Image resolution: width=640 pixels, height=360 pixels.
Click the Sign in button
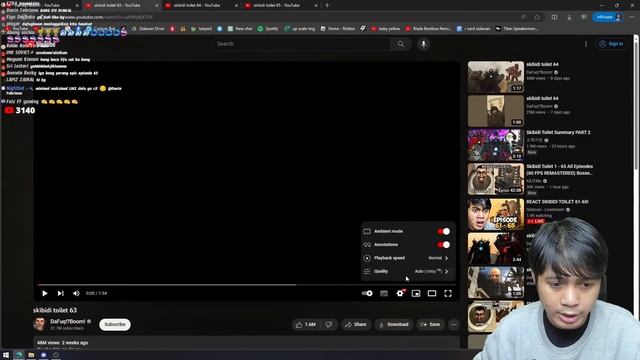(611, 44)
